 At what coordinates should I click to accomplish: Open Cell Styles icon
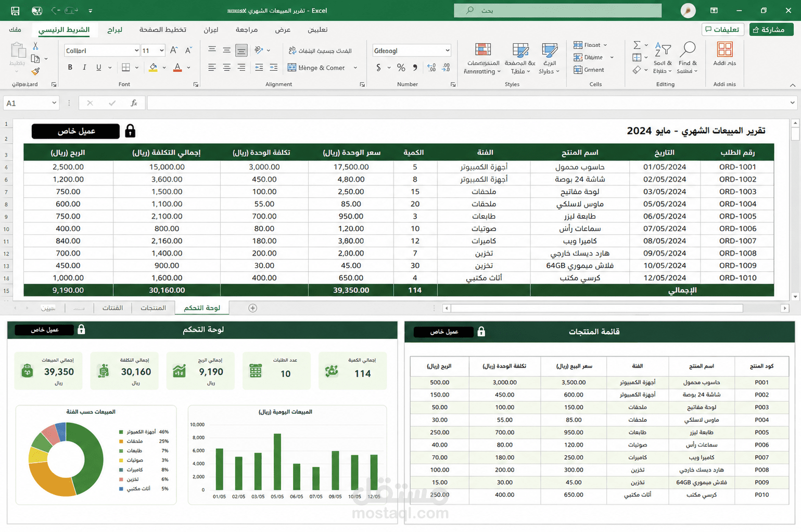point(549,50)
